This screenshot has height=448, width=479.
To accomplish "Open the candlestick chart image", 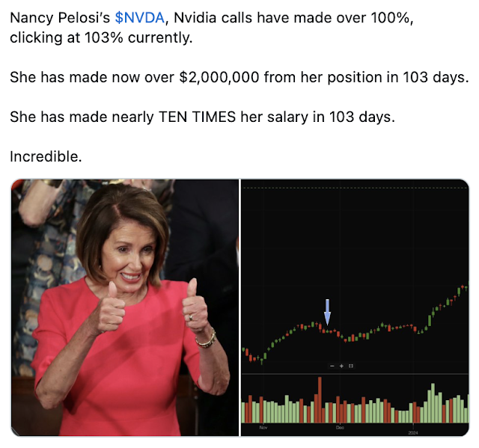I will [x=355, y=307].
